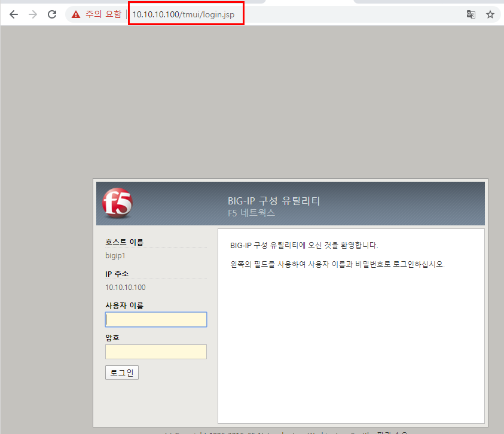504x434 pixels.
Task: Click the 암호 label
Action: (x=112, y=338)
